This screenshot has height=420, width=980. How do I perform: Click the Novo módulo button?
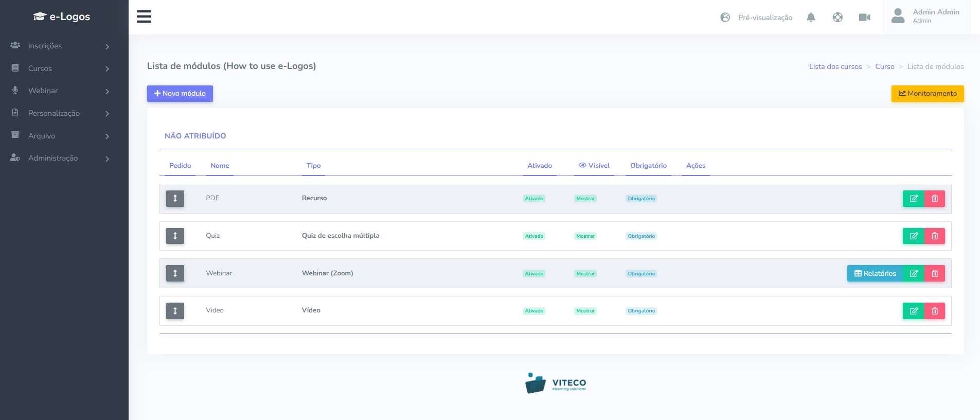click(x=180, y=94)
